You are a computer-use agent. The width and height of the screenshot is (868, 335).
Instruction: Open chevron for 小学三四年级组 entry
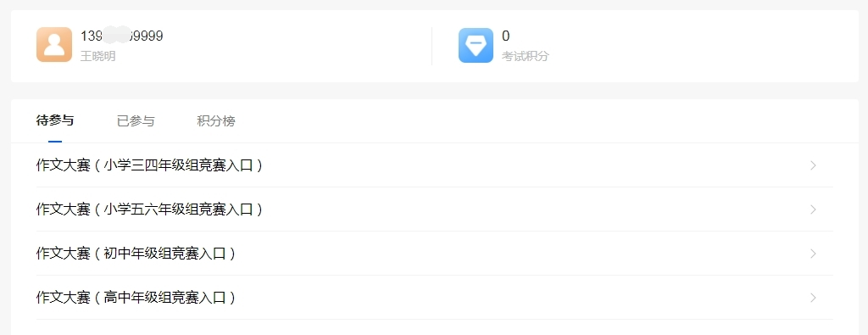click(813, 165)
